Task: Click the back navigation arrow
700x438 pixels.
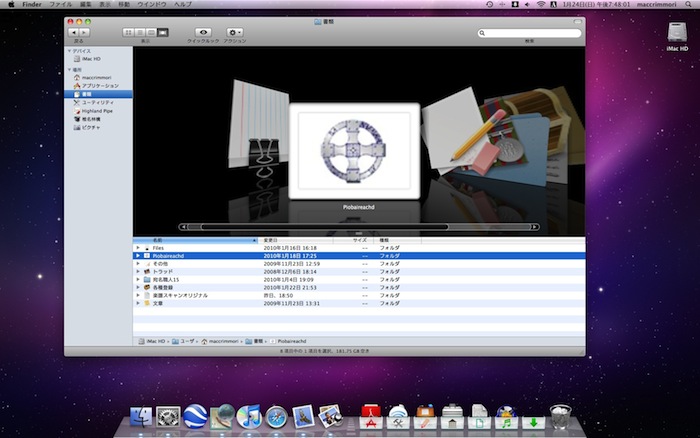Action: (x=74, y=33)
